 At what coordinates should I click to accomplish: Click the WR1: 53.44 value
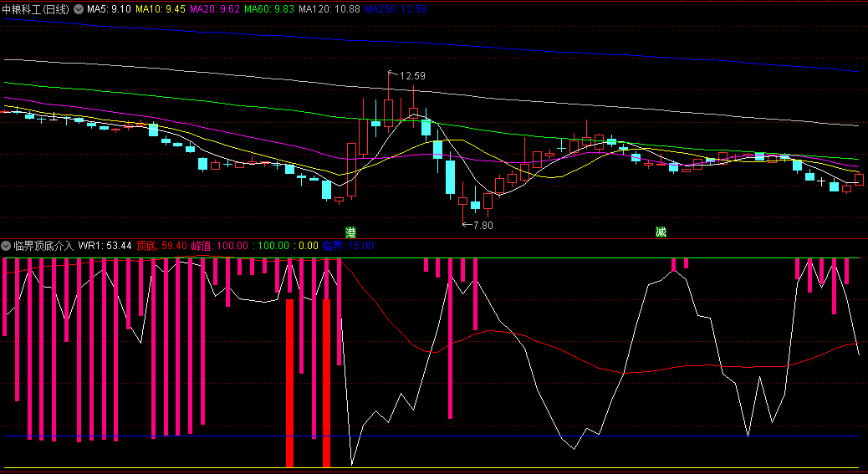coord(105,246)
